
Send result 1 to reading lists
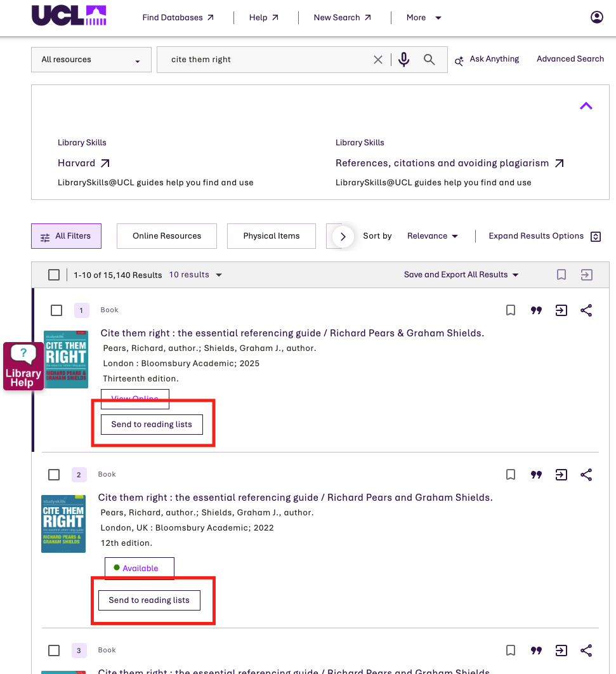click(152, 425)
